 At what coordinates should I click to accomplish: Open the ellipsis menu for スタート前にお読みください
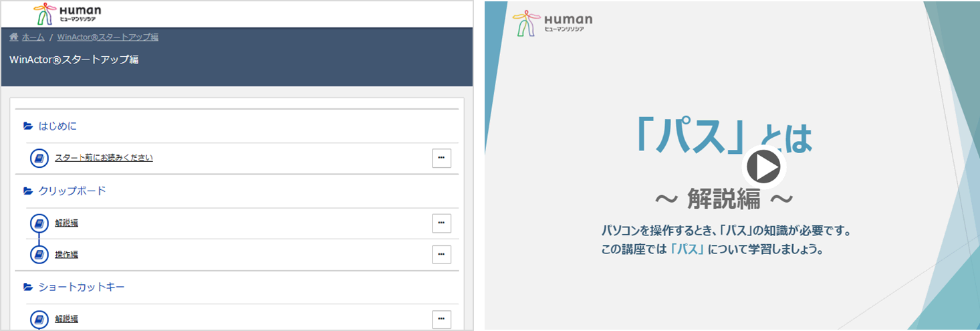441,158
